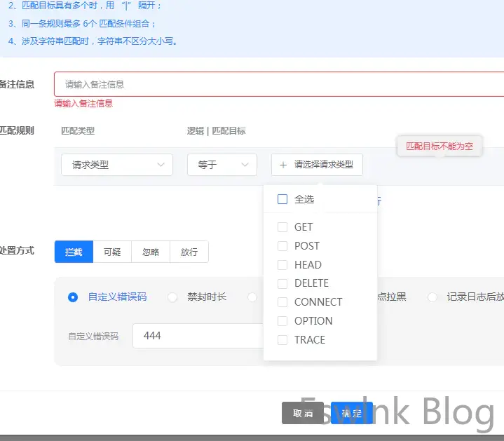Tick the POST checkbox
The image size is (504, 441).
pyautogui.click(x=282, y=246)
